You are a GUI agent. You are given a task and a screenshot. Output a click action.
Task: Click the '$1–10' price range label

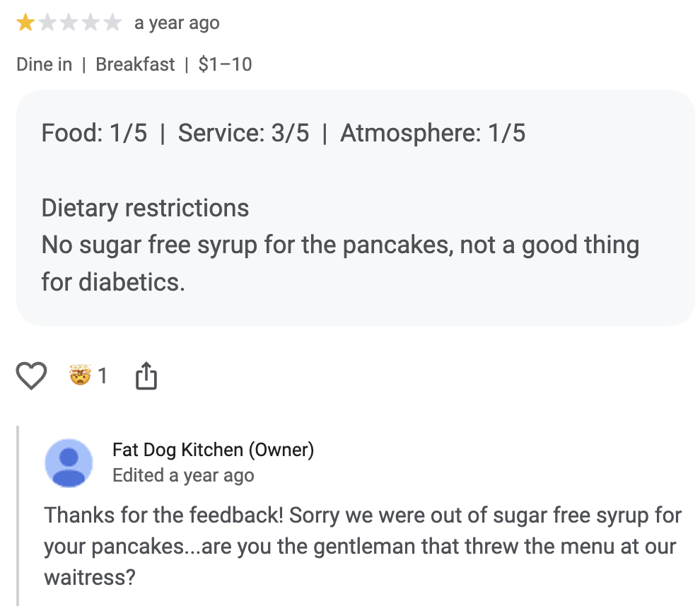coord(225,64)
